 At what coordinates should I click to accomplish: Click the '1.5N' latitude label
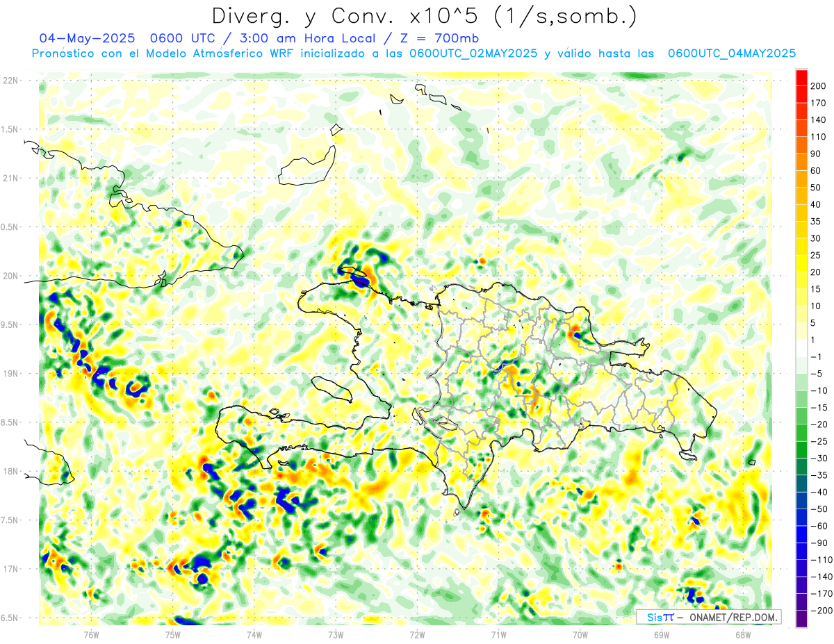tap(10, 129)
